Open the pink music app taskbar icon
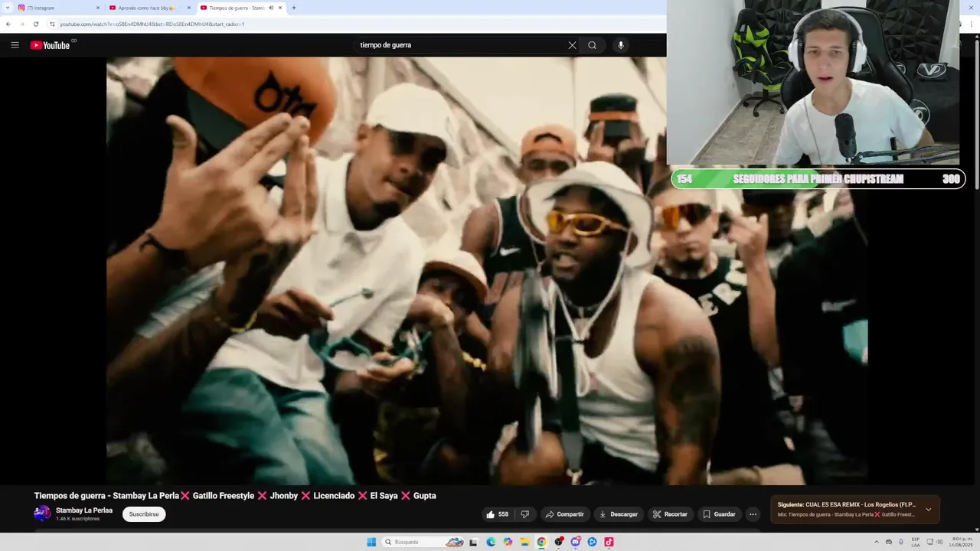The image size is (980, 551). click(609, 542)
